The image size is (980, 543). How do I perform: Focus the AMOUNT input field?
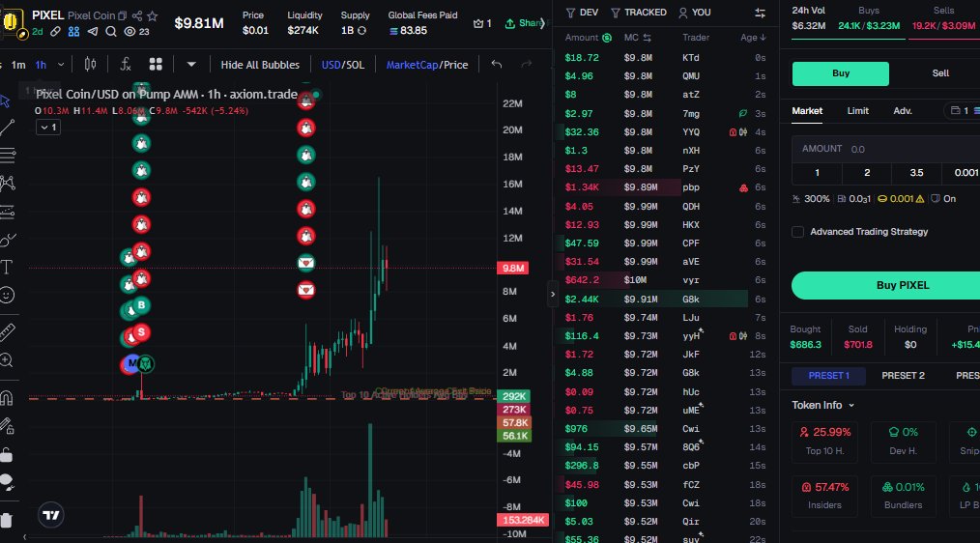886,150
